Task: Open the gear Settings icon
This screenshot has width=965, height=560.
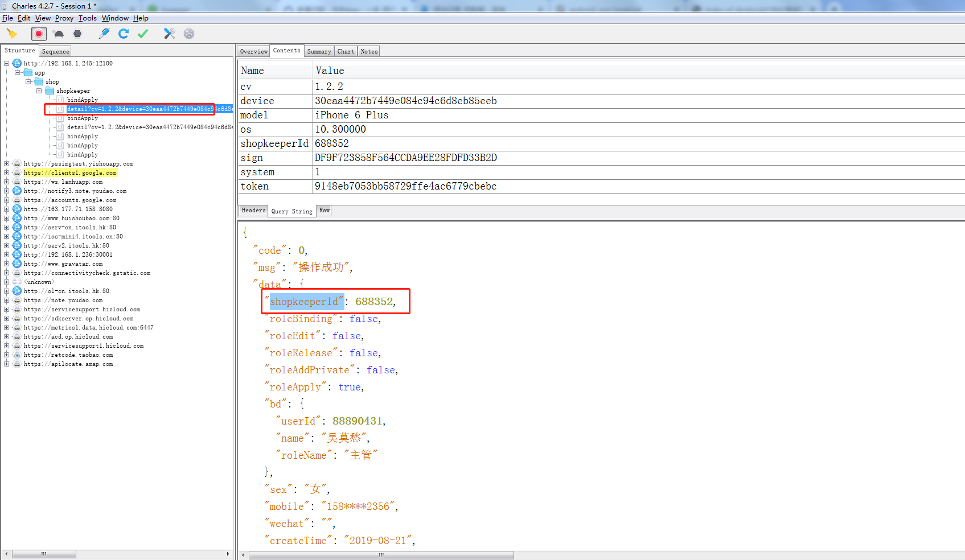Action: coord(189,34)
